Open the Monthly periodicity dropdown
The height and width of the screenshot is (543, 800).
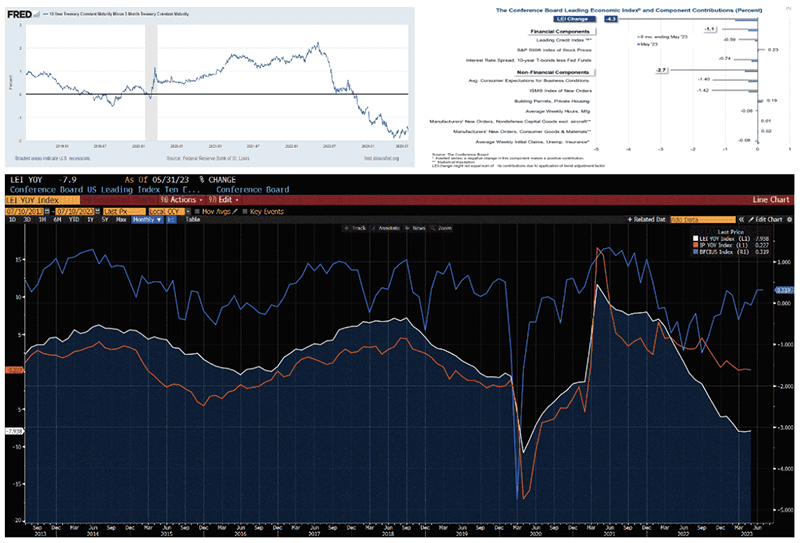(x=147, y=219)
